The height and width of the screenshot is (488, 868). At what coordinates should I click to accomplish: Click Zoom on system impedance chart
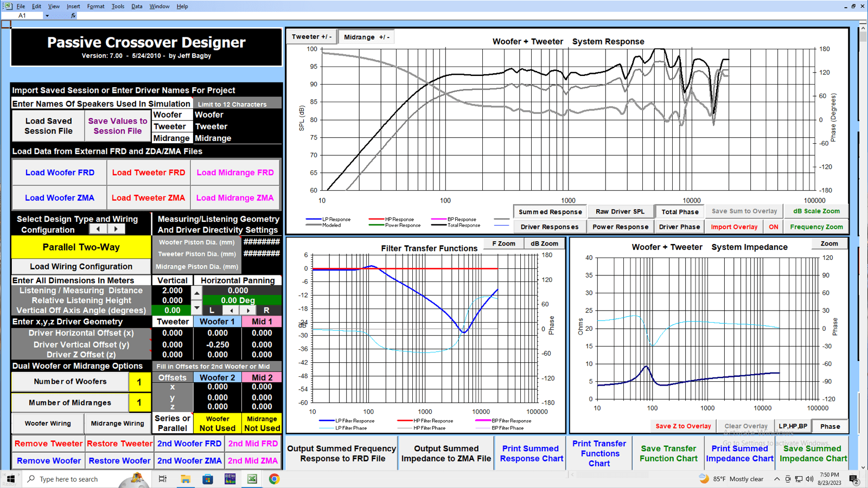pos(829,243)
